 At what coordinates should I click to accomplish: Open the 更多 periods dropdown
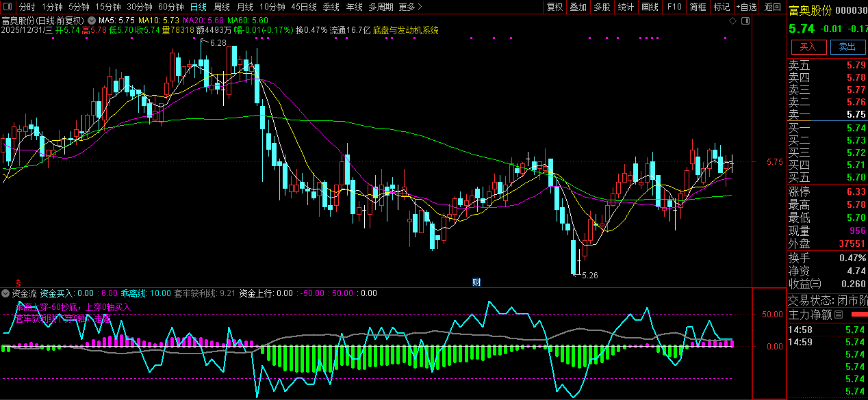(x=409, y=7)
